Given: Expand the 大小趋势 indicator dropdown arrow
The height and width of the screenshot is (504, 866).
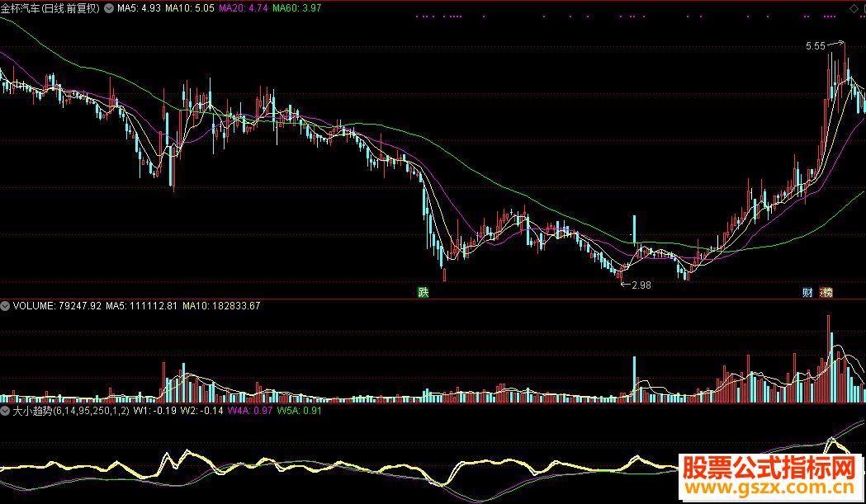Looking at the screenshot, I should pos(6,411).
